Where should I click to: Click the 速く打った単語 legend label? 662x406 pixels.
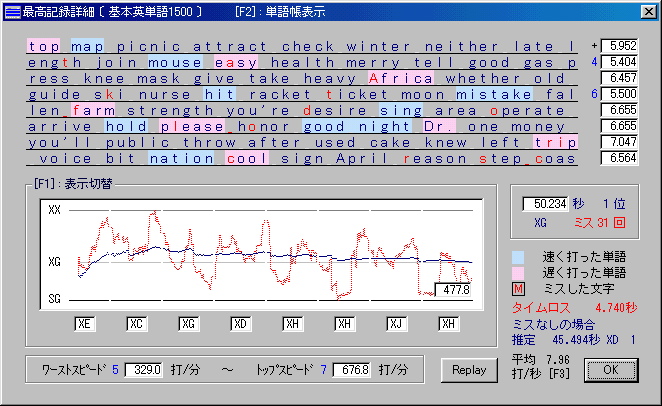pos(584,257)
